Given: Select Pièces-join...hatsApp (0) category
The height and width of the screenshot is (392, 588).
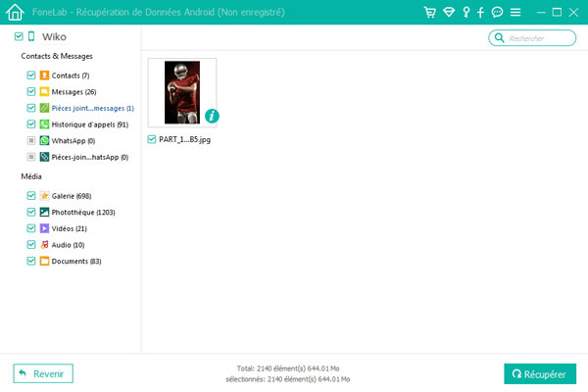Looking at the screenshot, I should click(90, 157).
